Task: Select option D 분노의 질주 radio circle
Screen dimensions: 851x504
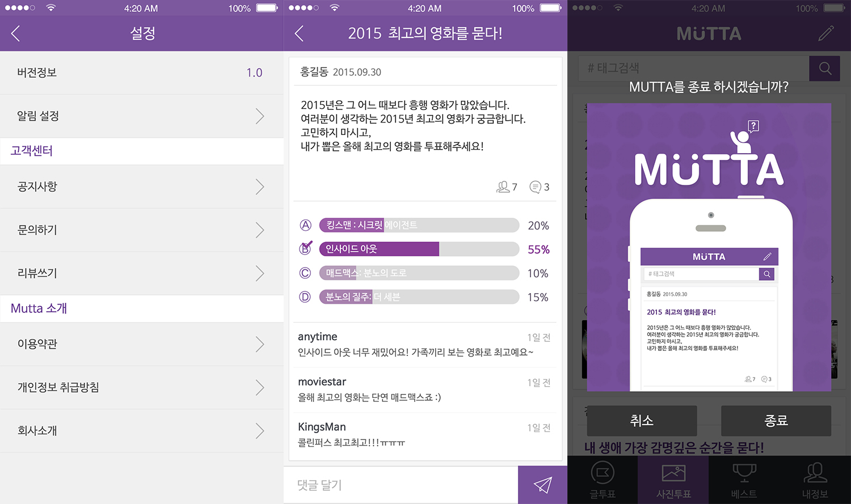Action: [305, 297]
